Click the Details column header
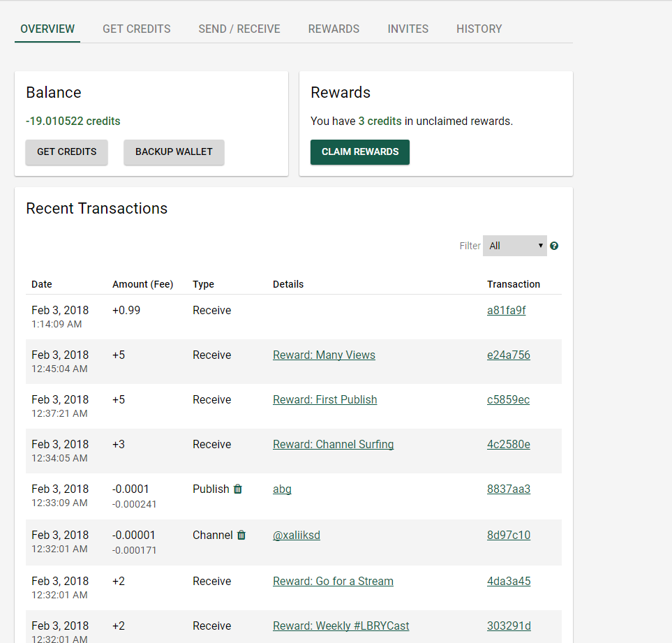 click(x=288, y=284)
